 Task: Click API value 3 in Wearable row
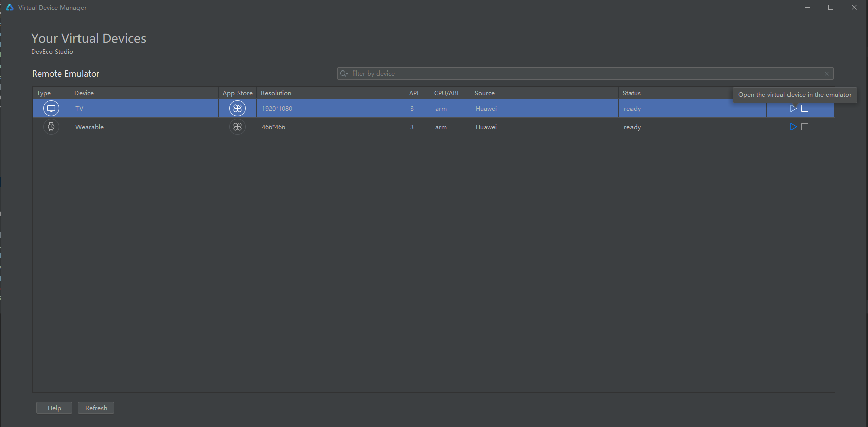tap(417, 127)
